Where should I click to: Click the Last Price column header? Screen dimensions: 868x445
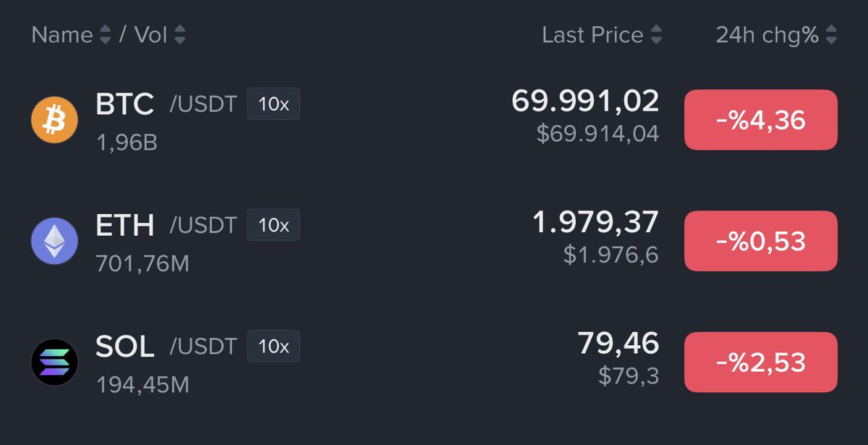pyautogui.click(x=592, y=35)
